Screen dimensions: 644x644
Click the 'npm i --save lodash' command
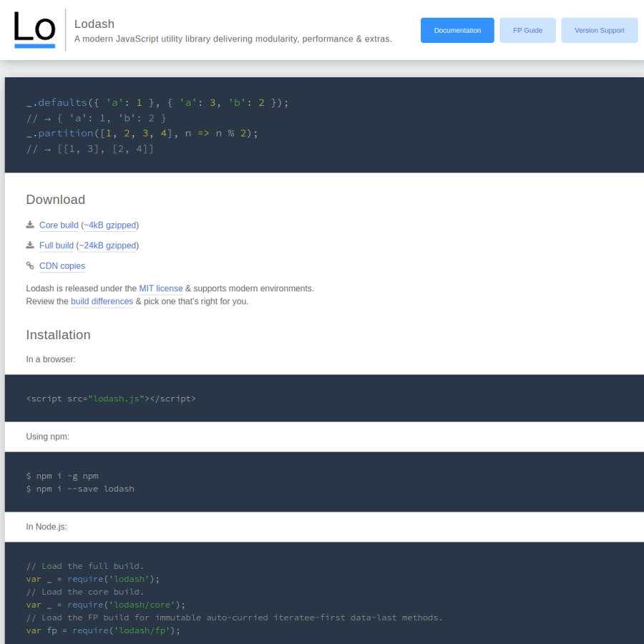coord(80,489)
